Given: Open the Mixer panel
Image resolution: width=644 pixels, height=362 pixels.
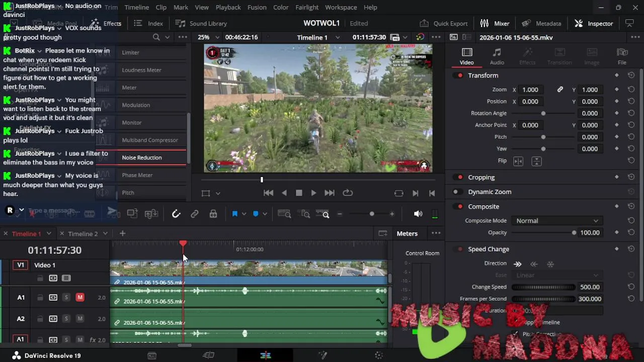Looking at the screenshot, I should click(x=495, y=24).
